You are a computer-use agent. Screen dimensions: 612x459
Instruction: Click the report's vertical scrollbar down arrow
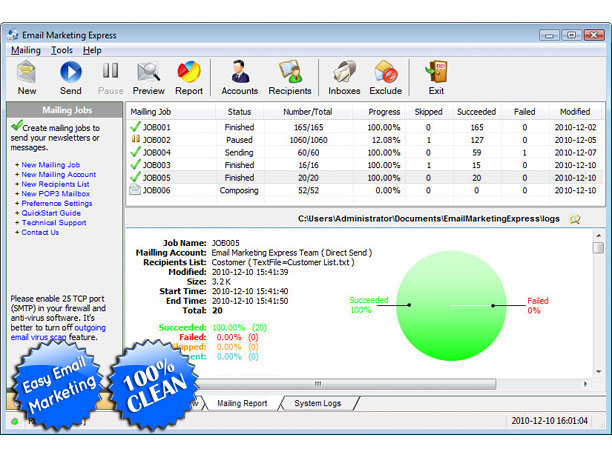(598, 371)
